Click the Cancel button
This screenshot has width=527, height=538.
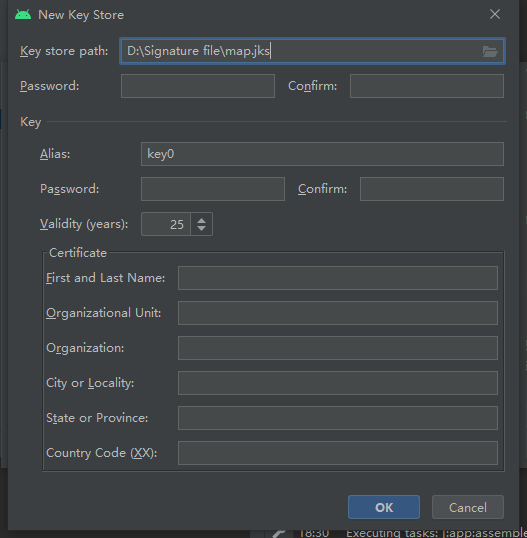click(x=468, y=507)
